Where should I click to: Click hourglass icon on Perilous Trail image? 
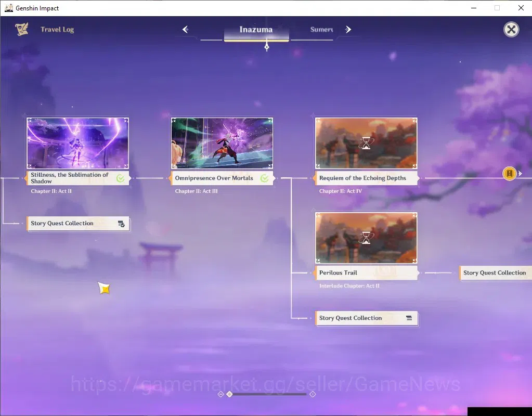[366, 238]
